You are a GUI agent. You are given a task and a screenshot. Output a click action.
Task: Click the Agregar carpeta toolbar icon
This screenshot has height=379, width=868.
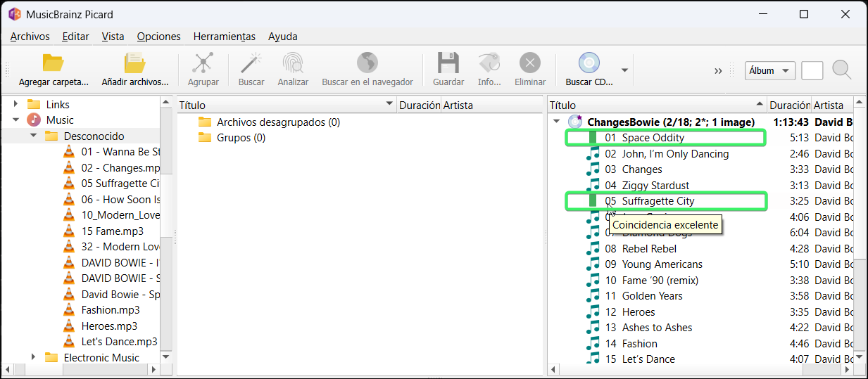(54, 63)
